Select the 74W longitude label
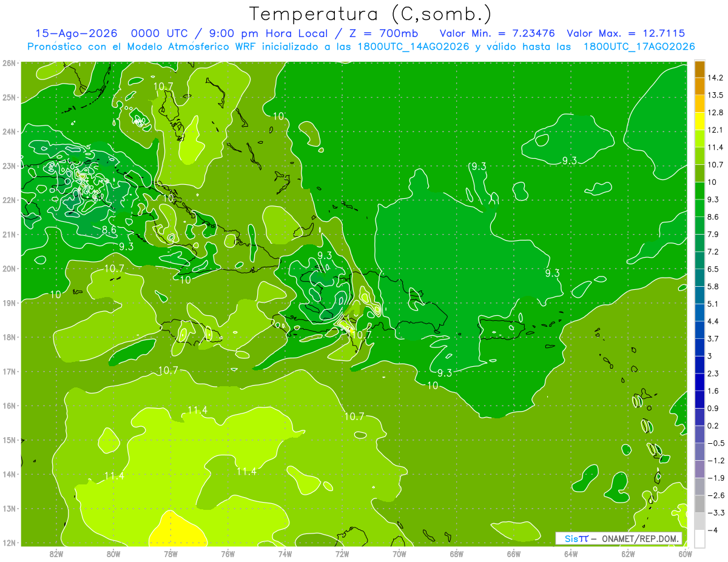The height and width of the screenshot is (562, 728). pyautogui.click(x=285, y=554)
